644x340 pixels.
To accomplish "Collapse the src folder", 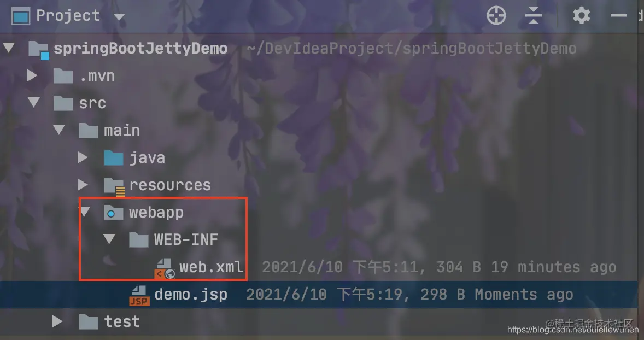I will pyautogui.click(x=34, y=102).
